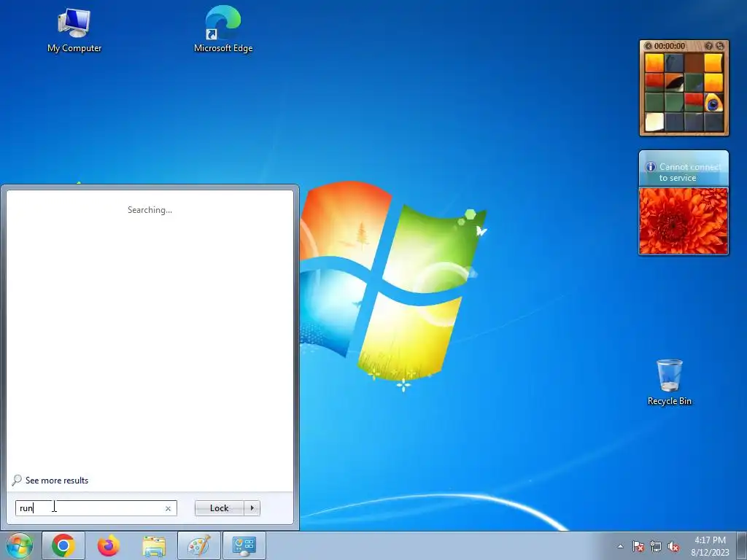Click the Cannot connect to service message
Screen dimensions: 747x560
(690, 172)
